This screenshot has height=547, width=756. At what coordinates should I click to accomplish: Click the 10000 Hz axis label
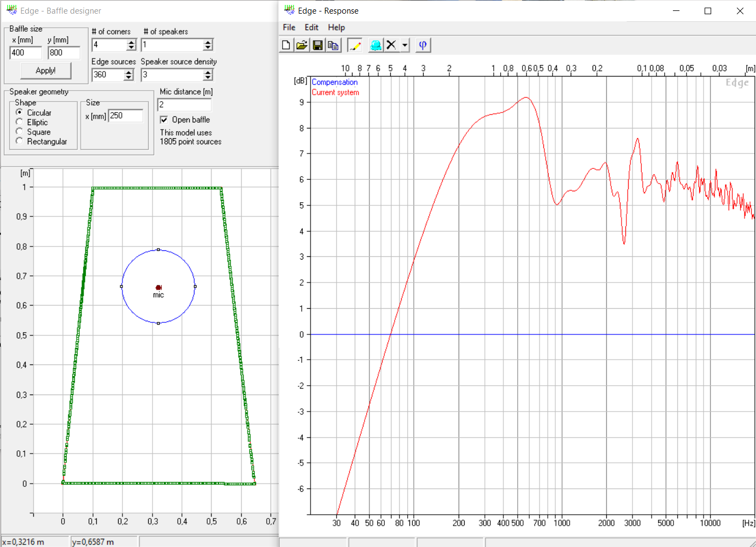pyautogui.click(x=710, y=523)
